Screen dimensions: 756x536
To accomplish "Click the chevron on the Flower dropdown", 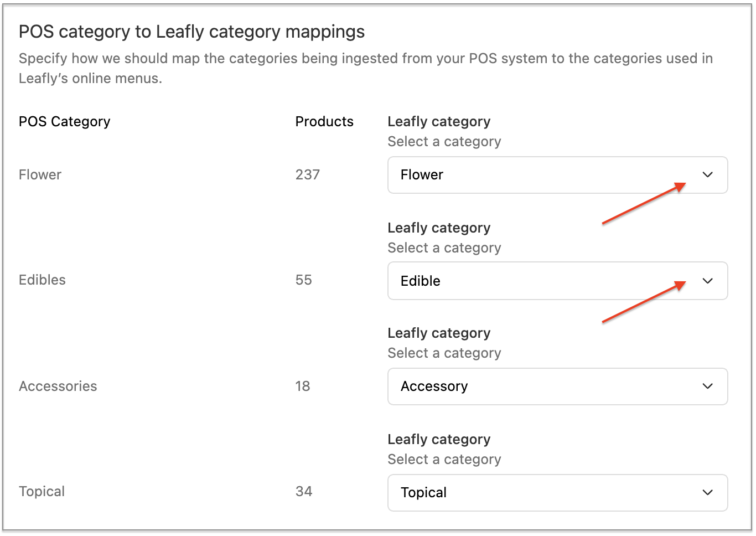I will [707, 175].
